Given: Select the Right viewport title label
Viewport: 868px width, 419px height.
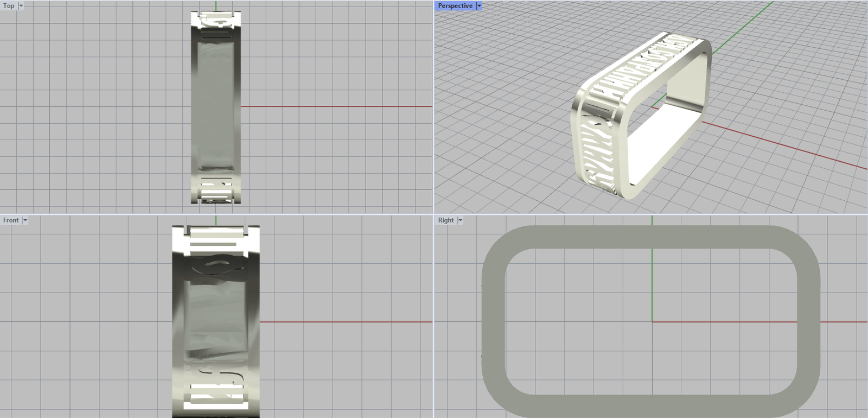Looking at the screenshot, I should 446,220.
